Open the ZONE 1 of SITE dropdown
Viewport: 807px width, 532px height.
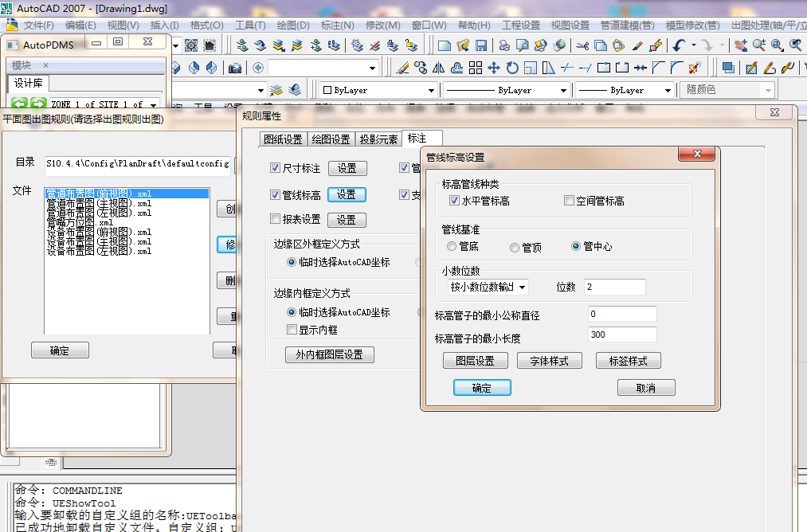click(153, 104)
